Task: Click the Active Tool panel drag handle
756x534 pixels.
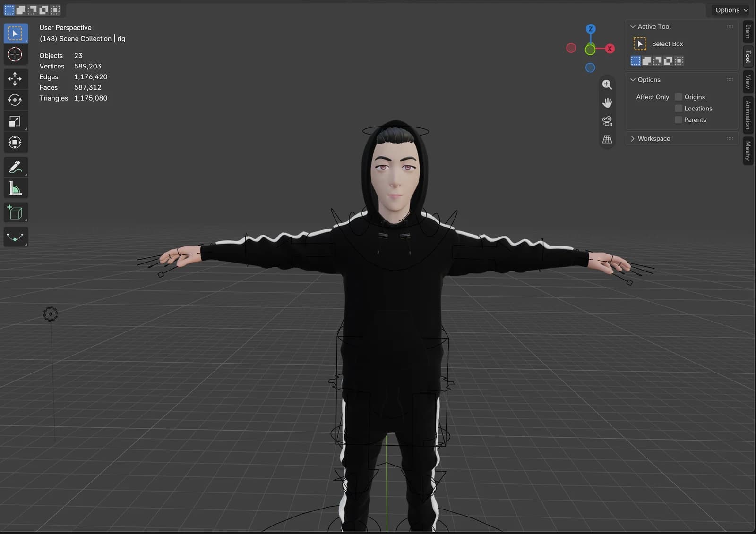Action: pos(730,26)
